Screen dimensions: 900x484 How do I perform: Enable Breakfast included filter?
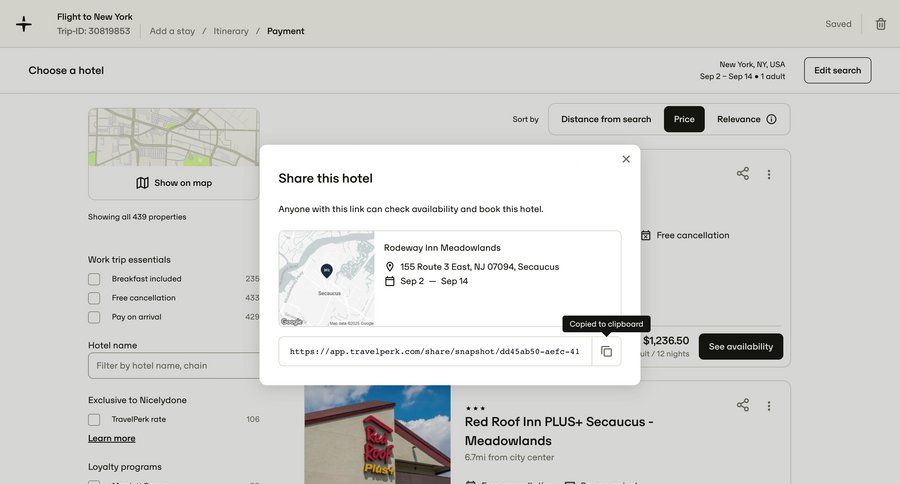tap(94, 279)
